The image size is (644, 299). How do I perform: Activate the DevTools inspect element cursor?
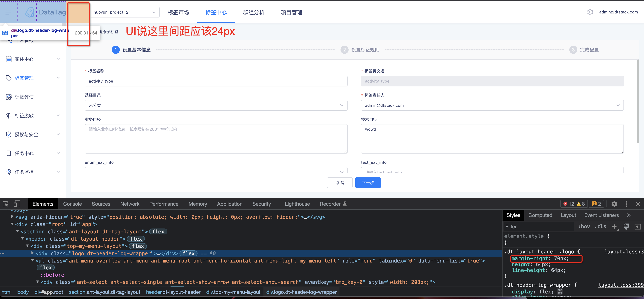point(6,204)
